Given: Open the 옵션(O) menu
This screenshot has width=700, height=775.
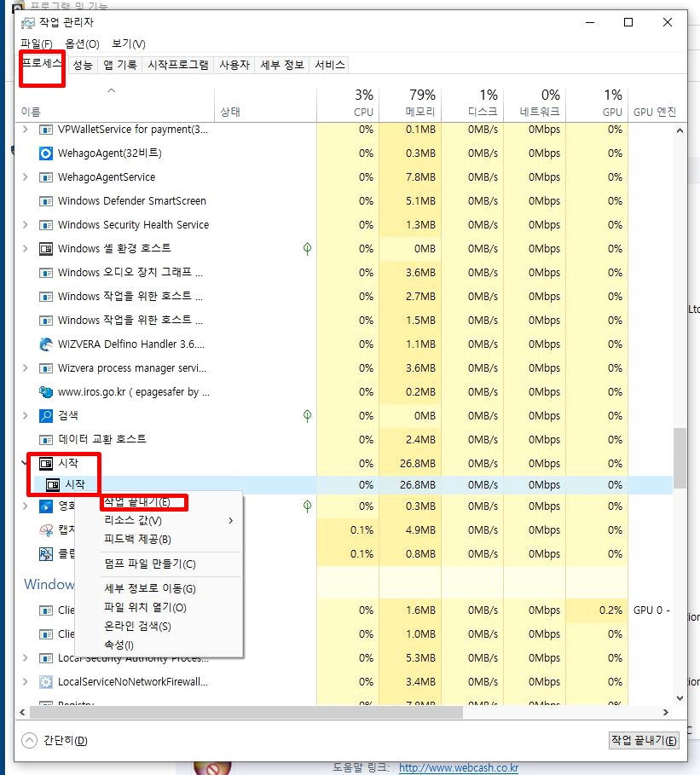Looking at the screenshot, I should pyautogui.click(x=82, y=44).
